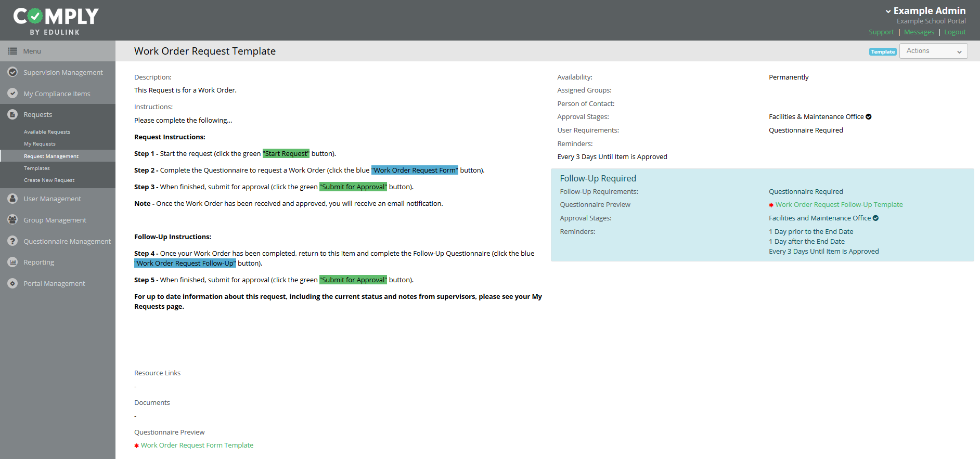Click '1 Day prior to the End Date' text
This screenshot has height=459, width=980.
coord(811,232)
